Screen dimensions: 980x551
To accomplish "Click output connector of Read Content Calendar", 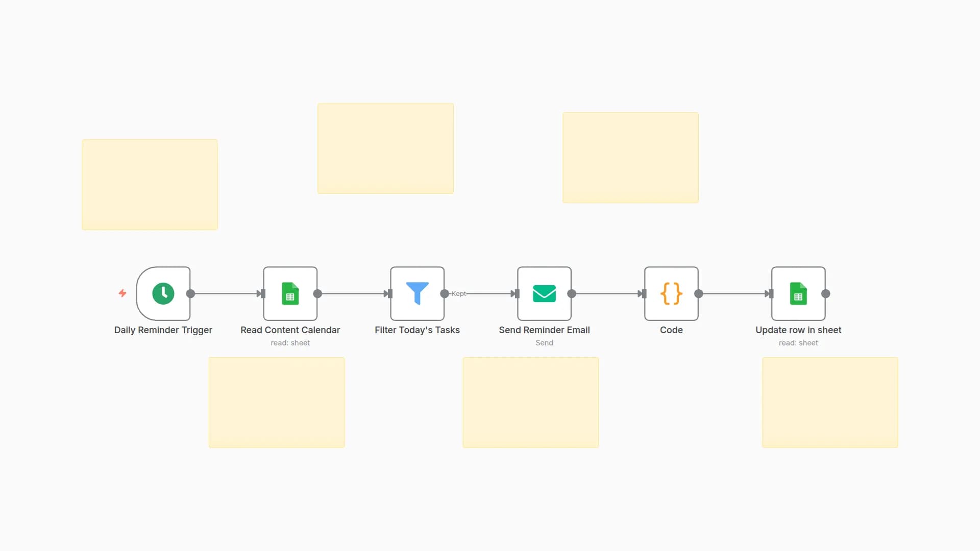I will [x=317, y=293].
